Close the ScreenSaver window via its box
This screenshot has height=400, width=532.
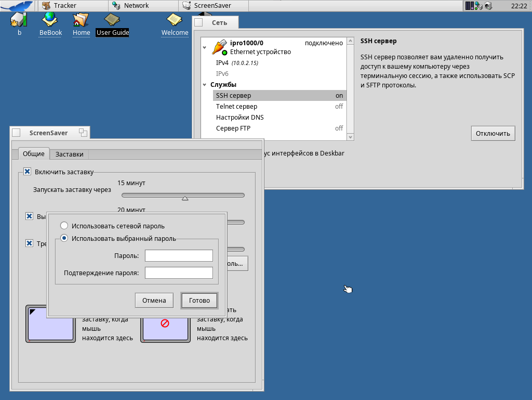(16, 133)
